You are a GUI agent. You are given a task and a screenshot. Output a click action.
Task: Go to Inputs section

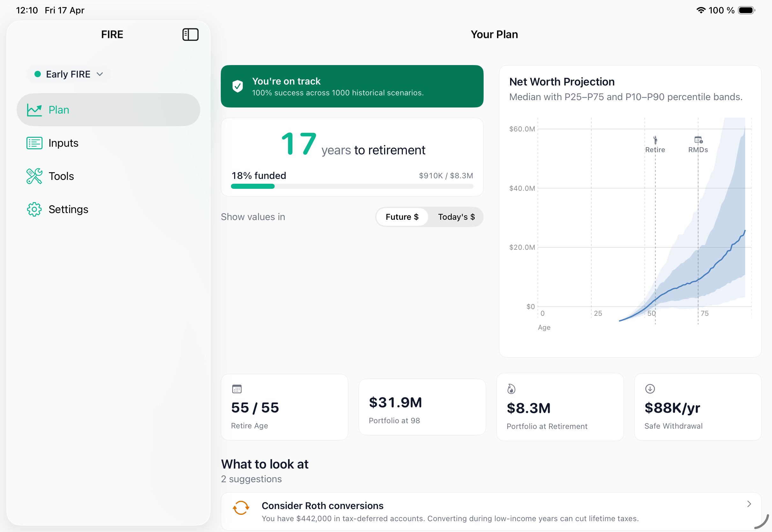[108, 143]
